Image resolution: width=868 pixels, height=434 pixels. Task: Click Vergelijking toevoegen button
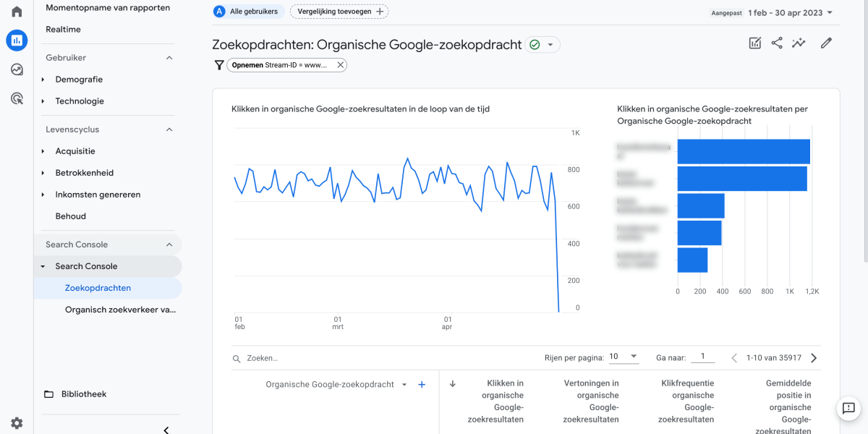339,12
